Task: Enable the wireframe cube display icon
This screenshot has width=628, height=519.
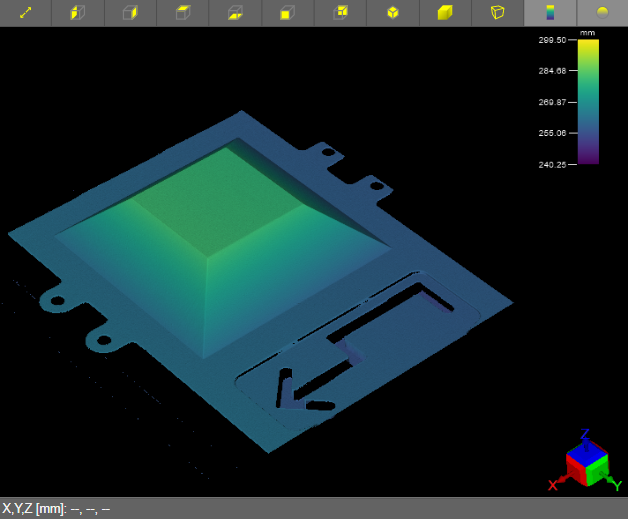Action: [x=497, y=13]
